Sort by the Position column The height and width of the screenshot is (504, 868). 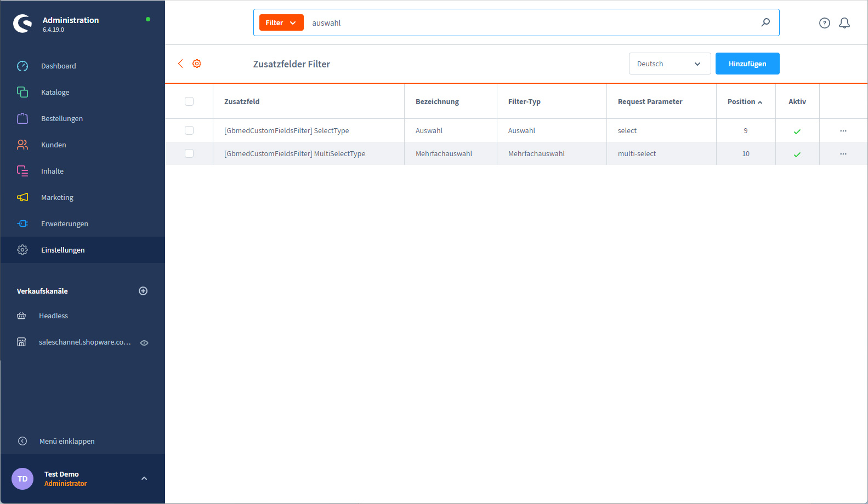[745, 101]
